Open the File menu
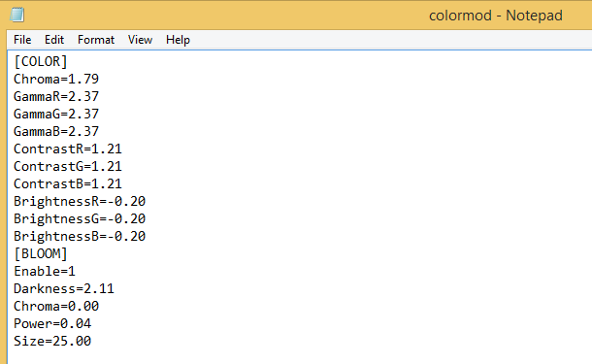The image size is (592, 364). coord(22,40)
